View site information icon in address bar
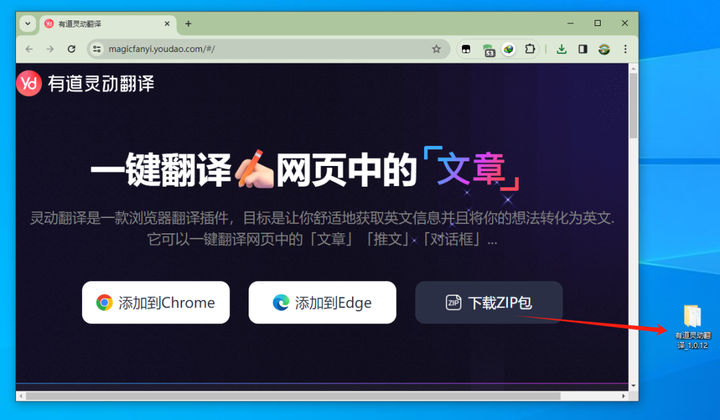The height and width of the screenshot is (420, 720). click(96, 49)
